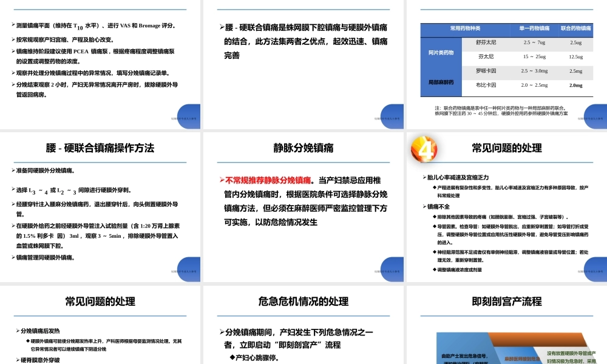Click the bold 2.0mg value for 布比卡因
This screenshot has width=607, height=364.
[x=577, y=86]
